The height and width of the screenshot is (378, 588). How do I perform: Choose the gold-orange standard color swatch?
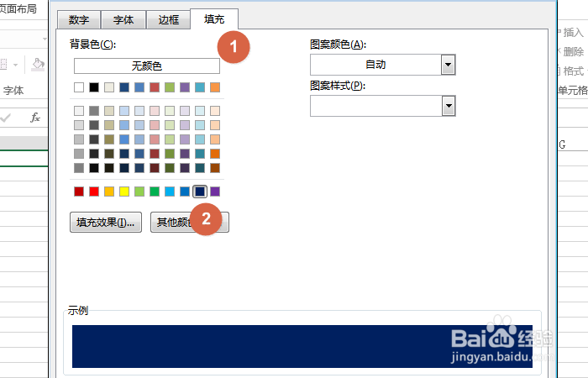coord(109,192)
